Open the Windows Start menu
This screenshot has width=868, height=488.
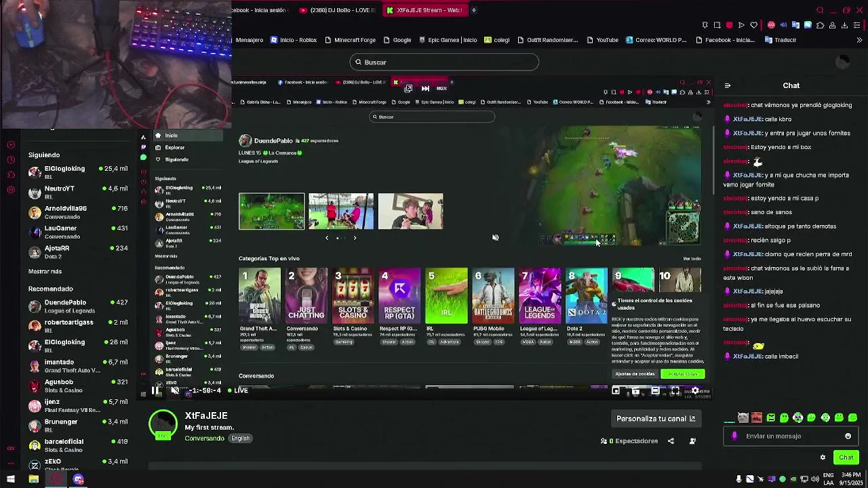tap(11, 480)
